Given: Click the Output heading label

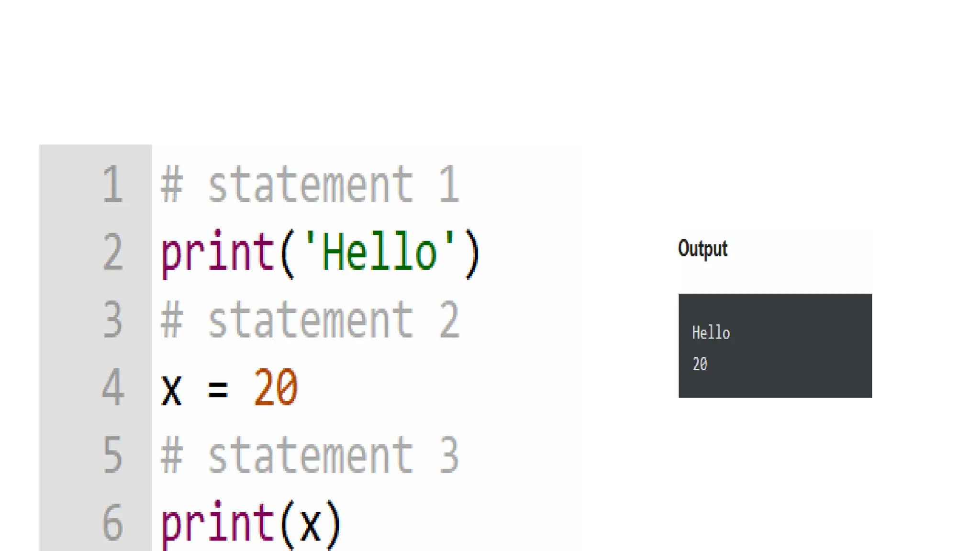Looking at the screenshot, I should pyautogui.click(x=702, y=249).
